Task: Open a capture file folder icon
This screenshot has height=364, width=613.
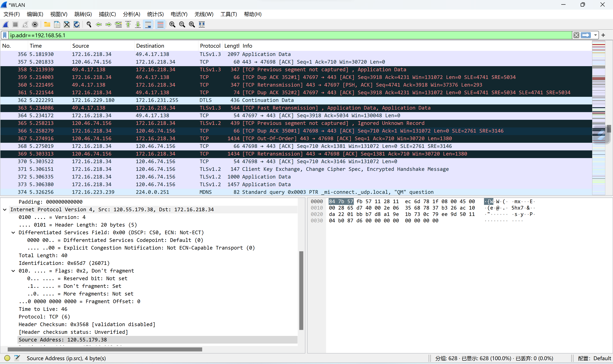Action: [x=47, y=24]
